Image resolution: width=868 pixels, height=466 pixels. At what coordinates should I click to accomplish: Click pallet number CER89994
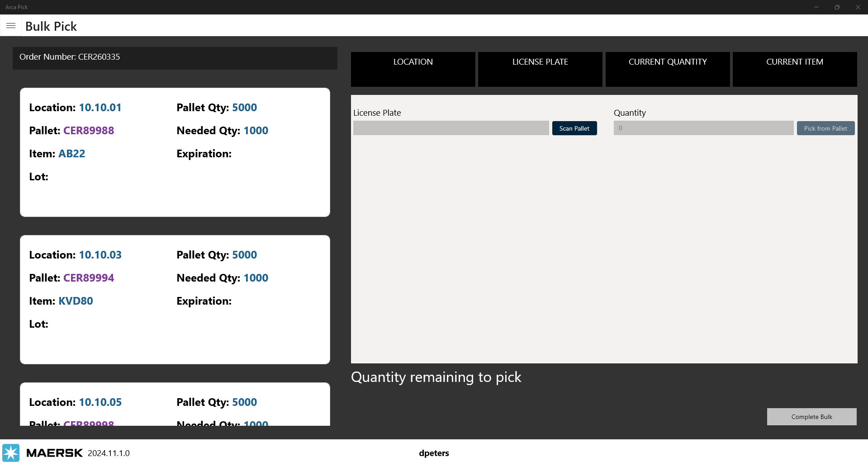point(89,278)
